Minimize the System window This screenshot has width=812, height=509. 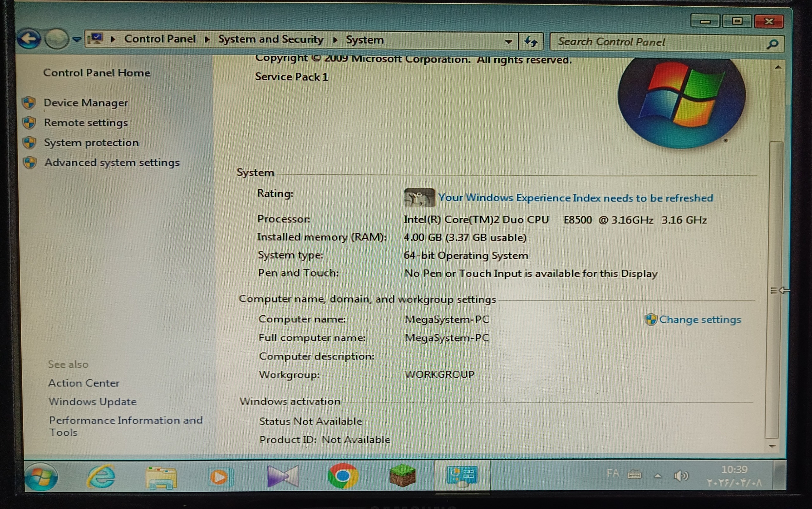[x=705, y=21]
